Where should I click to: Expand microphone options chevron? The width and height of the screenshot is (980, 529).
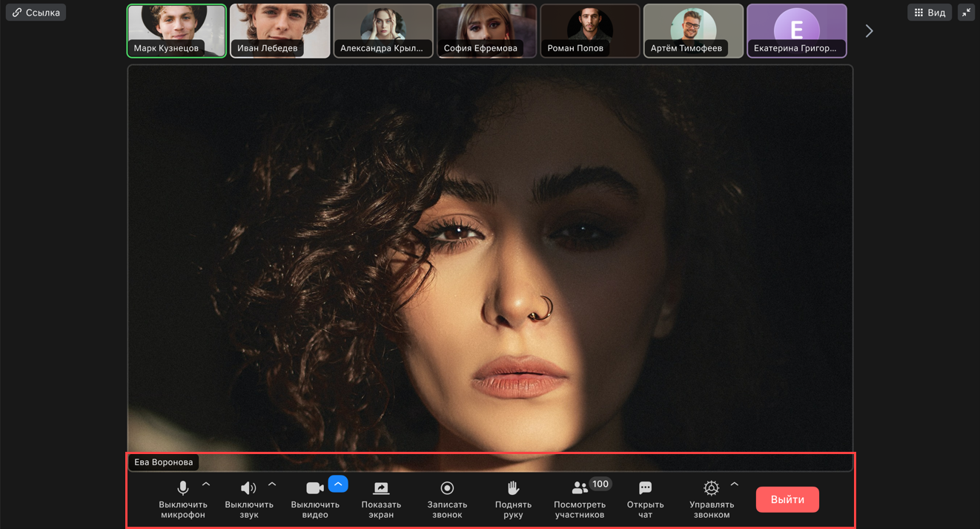point(206,484)
